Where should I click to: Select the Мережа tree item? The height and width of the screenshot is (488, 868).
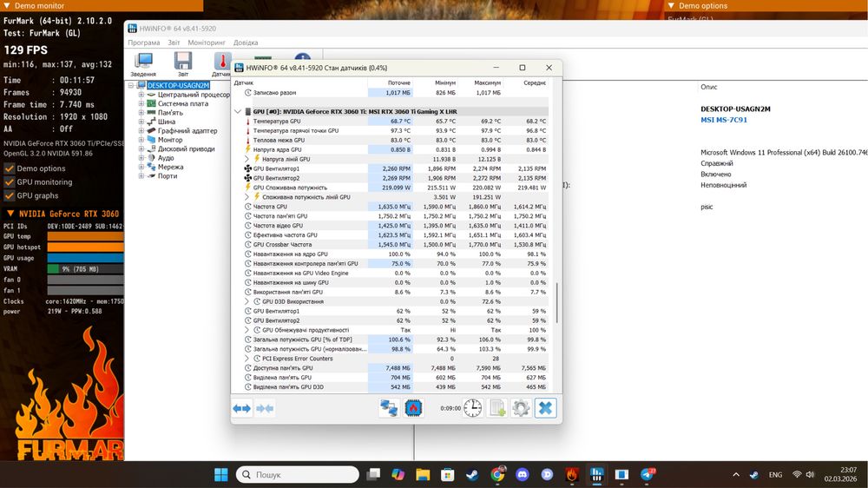tap(170, 167)
